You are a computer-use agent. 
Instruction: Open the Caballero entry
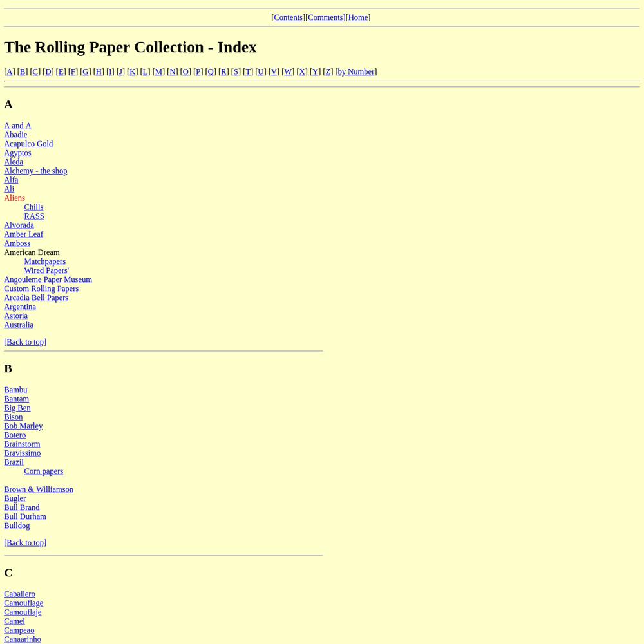(20, 594)
